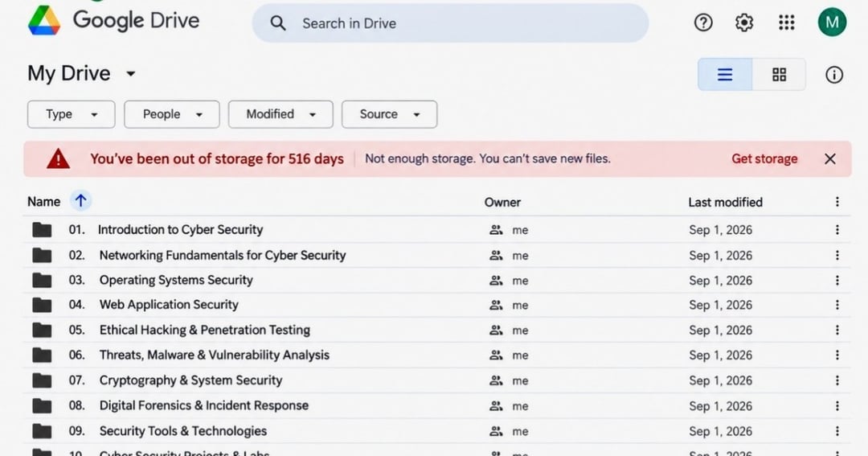Open the Google apps grid icon
The width and height of the screenshot is (868, 456).
[786, 23]
